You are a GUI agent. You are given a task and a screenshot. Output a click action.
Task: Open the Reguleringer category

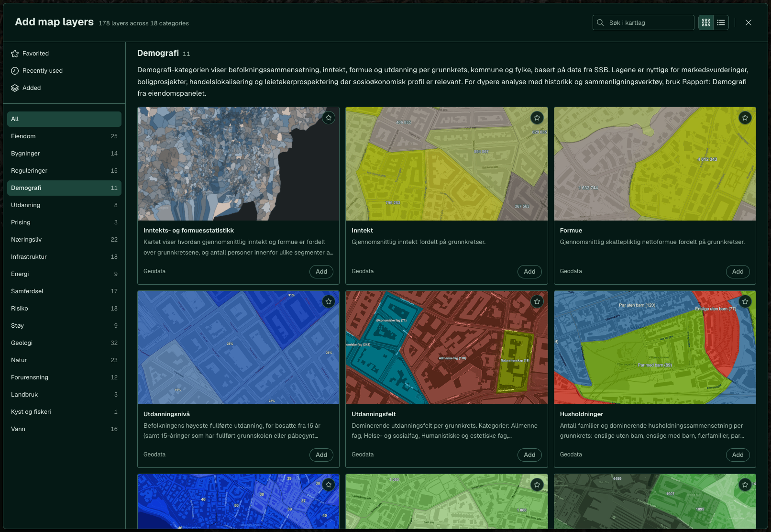tap(64, 171)
